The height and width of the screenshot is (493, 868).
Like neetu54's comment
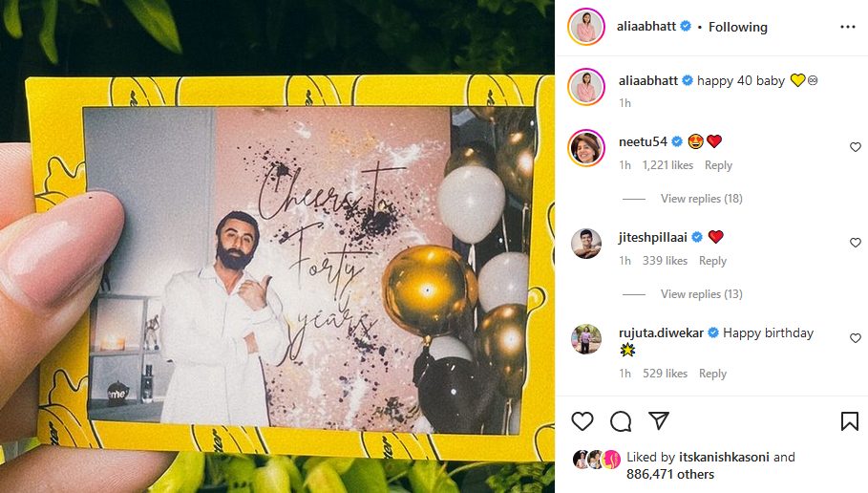(x=856, y=147)
